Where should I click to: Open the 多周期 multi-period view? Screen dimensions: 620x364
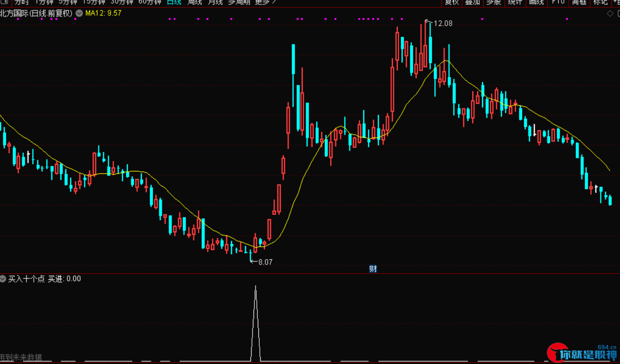click(239, 2)
